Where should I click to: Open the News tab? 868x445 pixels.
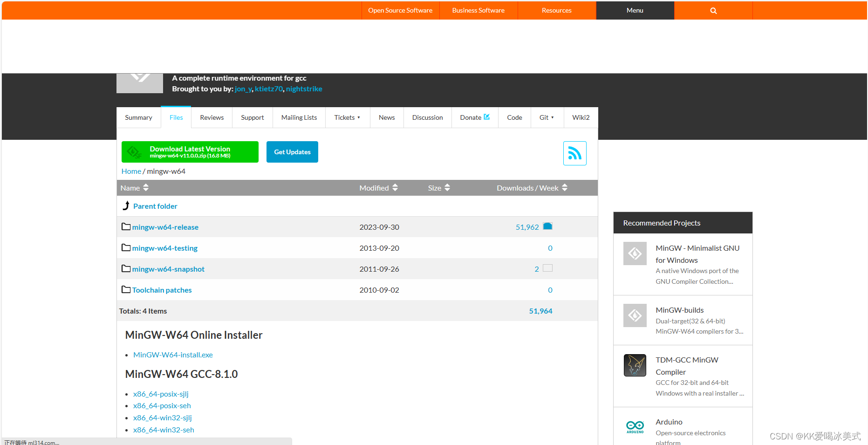(x=387, y=117)
